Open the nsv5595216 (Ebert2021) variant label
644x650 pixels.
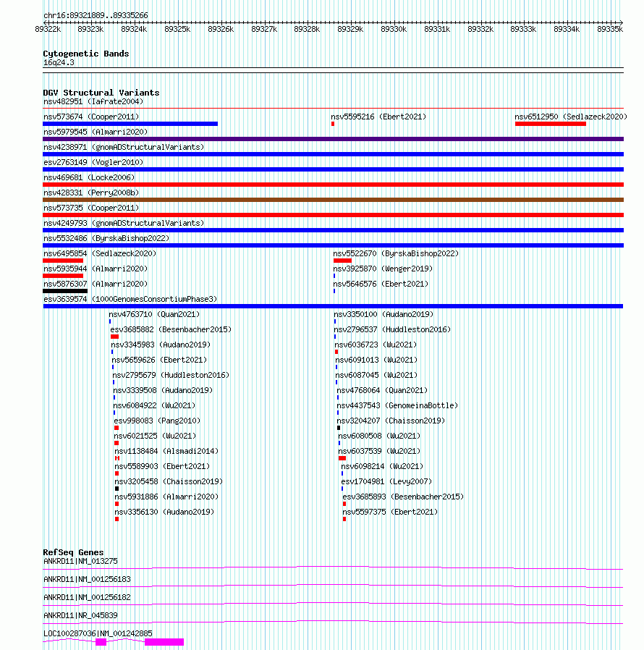(x=378, y=117)
